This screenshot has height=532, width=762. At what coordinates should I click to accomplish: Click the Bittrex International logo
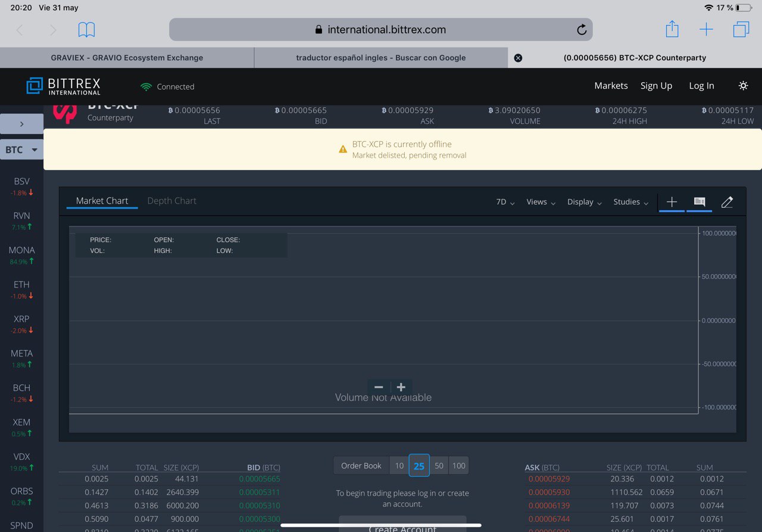coord(64,86)
